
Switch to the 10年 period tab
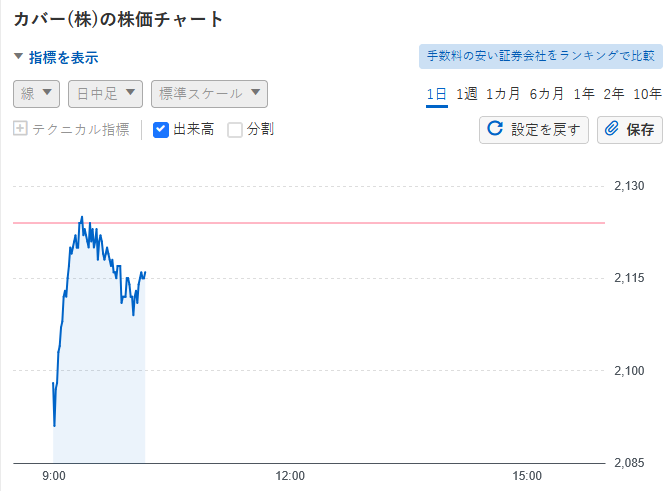[647, 94]
